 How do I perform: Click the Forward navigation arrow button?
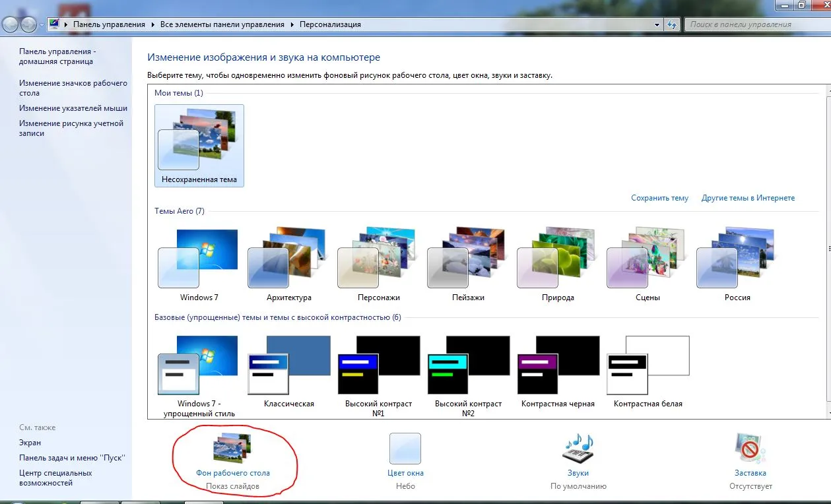(x=28, y=24)
